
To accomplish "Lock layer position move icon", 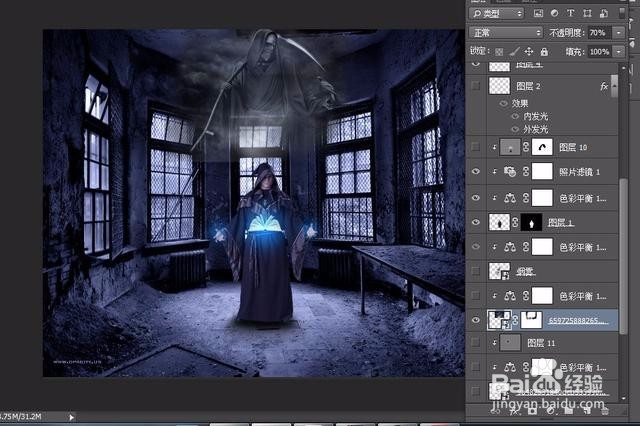I will point(529,51).
